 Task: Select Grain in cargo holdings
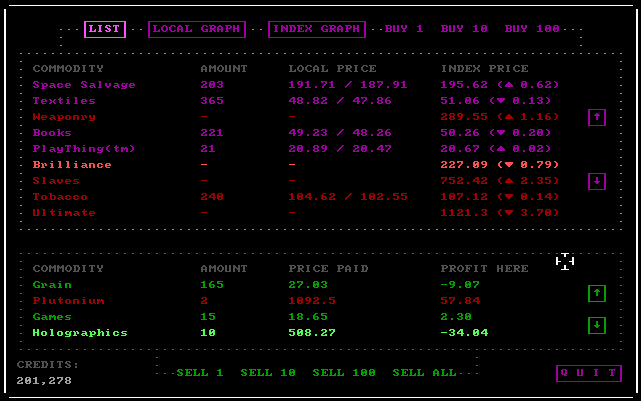point(52,285)
